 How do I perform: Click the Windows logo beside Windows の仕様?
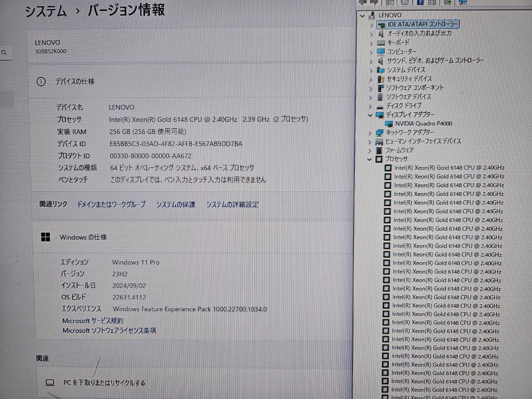pyautogui.click(x=46, y=237)
